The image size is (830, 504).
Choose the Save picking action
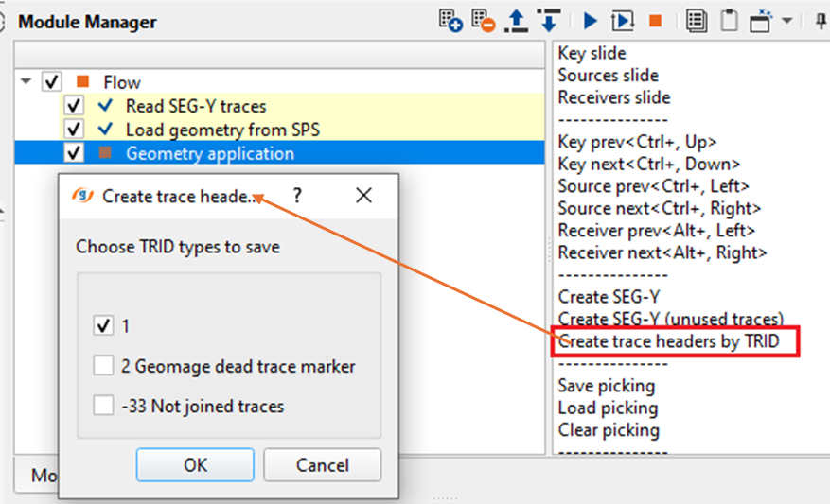pos(606,386)
